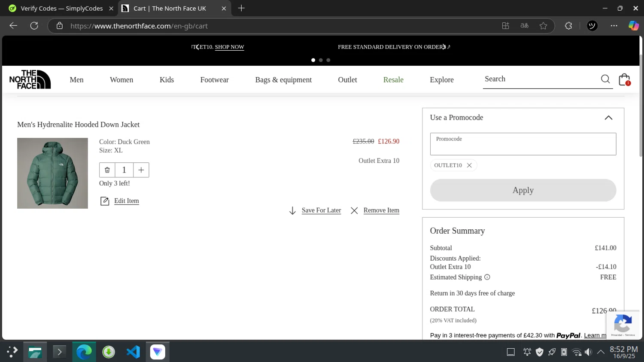Increase quantity with the plus button

[x=141, y=170]
